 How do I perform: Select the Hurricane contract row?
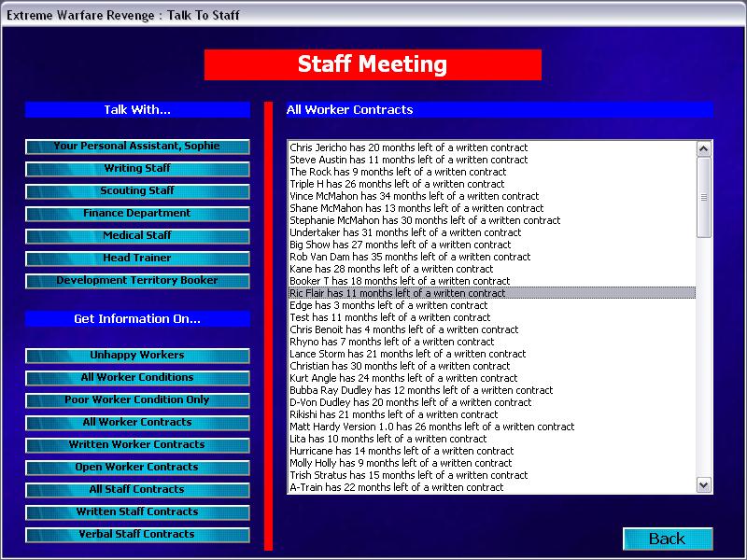click(492, 452)
